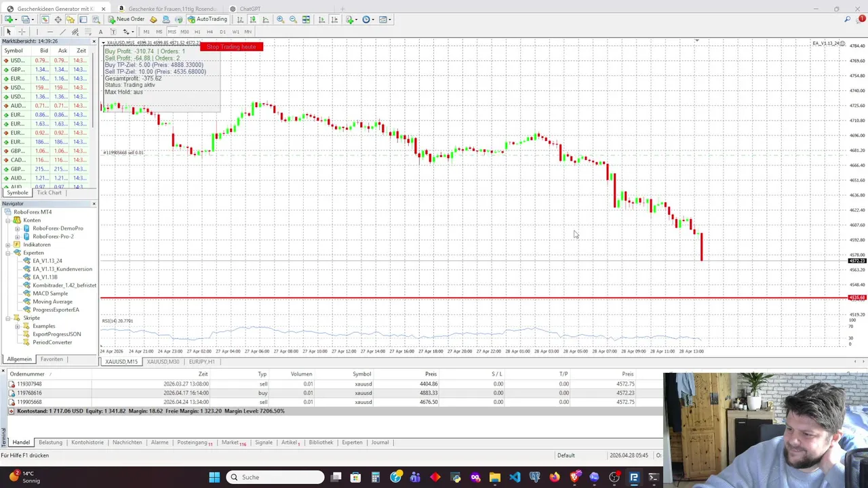Viewport: 868px width, 488px height.
Task: Open the Experten terminal tab
Action: [352, 443]
